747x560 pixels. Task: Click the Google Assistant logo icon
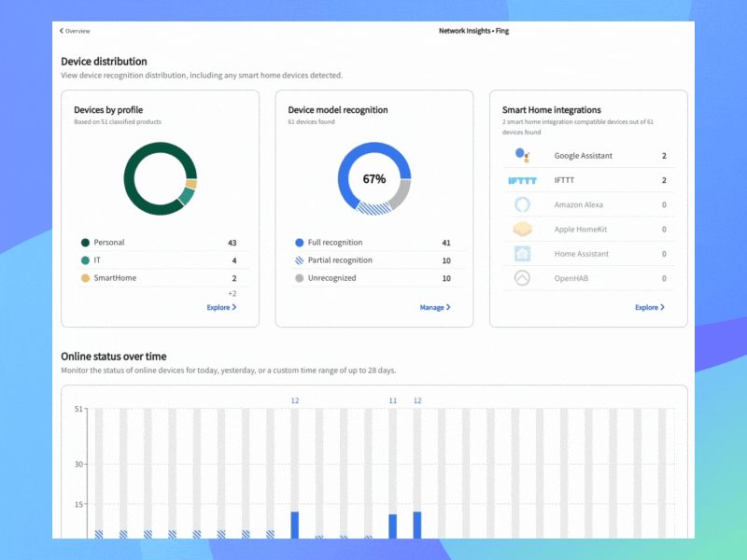[522, 155]
